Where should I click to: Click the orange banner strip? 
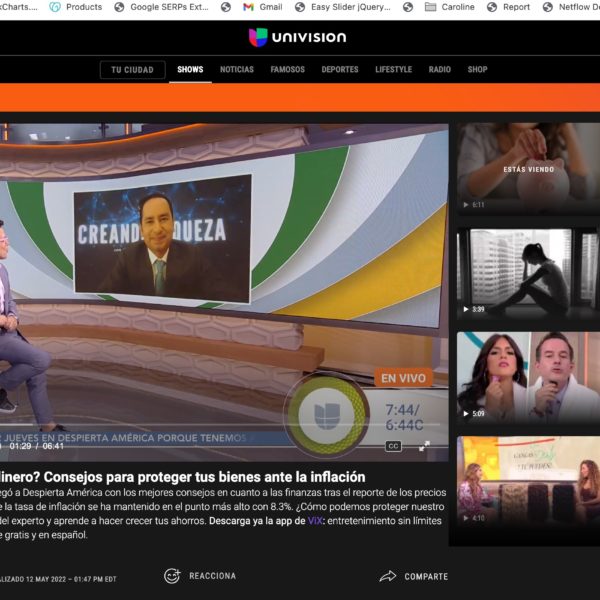[300, 98]
